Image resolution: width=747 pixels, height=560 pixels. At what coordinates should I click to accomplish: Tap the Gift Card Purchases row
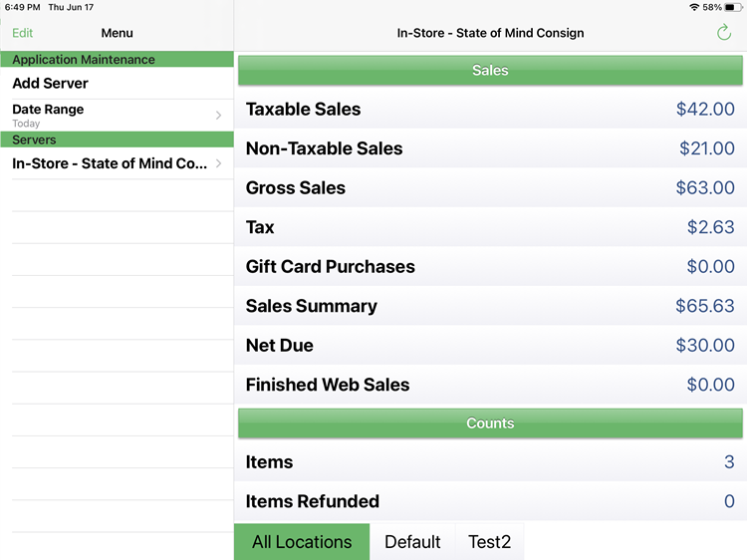pyautogui.click(x=490, y=266)
